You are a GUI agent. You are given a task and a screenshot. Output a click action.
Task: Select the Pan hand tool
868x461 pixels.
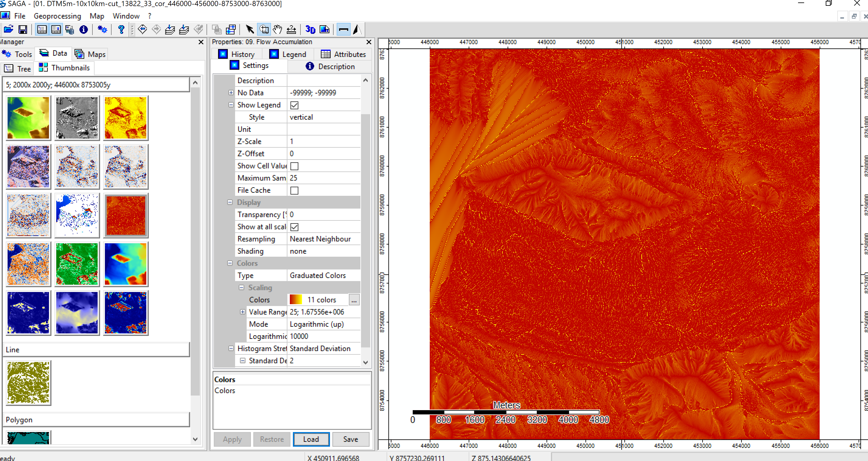point(277,30)
